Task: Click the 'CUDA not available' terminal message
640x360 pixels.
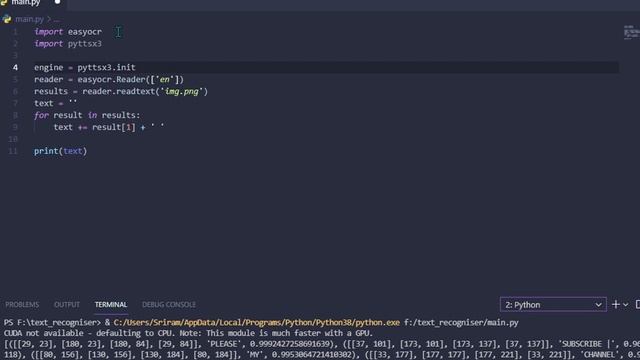Action: click(x=188, y=333)
